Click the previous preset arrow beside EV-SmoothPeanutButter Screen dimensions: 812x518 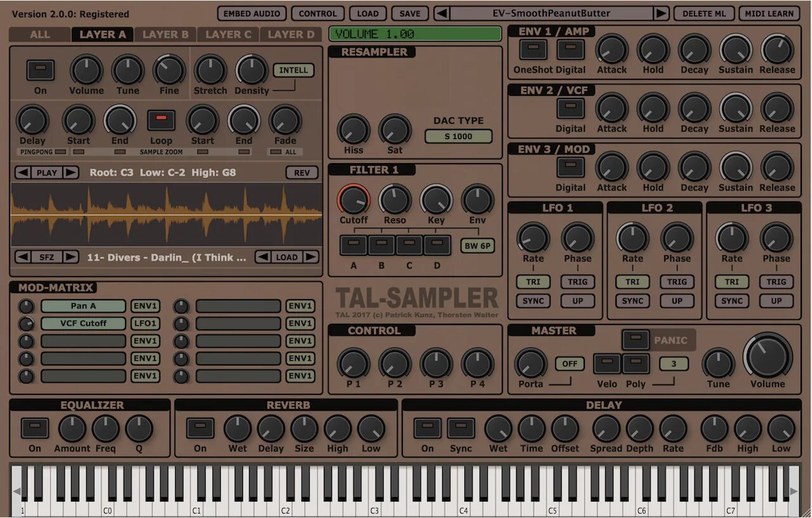(442, 13)
